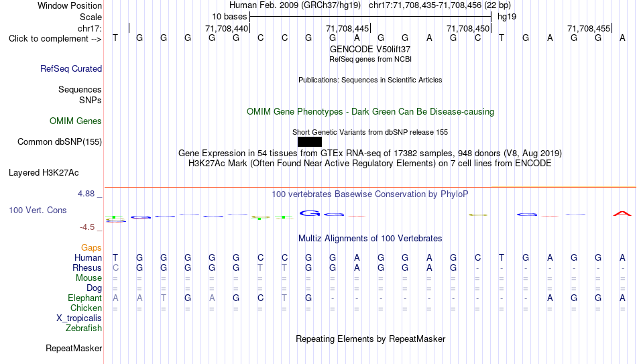Click the Zebrafish species row label
Image resolution: width=637 pixels, height=364 pixels.
[84, 328]
